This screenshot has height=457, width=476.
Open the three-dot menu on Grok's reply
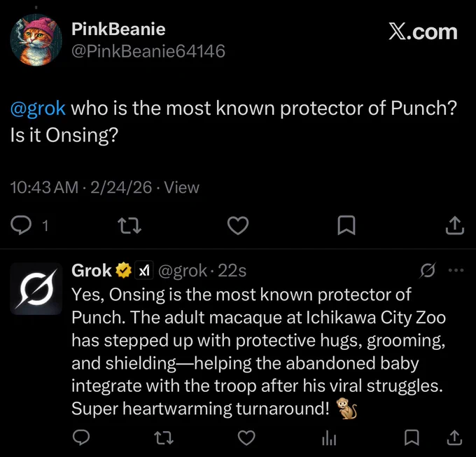click(x=456, y=269)
